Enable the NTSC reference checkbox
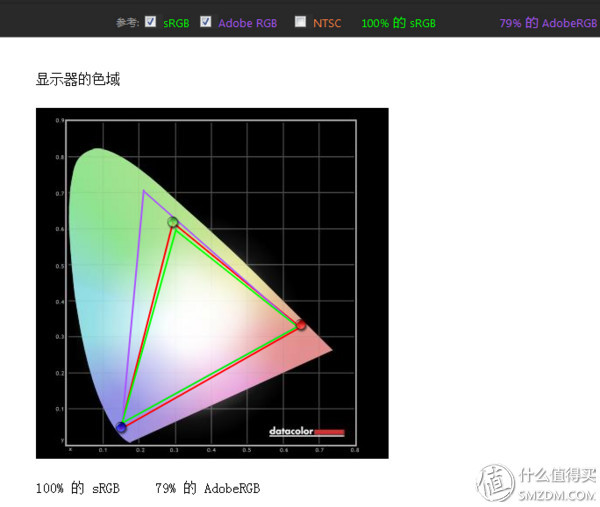Screen dimensions: 600x507 (x=300, y=21)
